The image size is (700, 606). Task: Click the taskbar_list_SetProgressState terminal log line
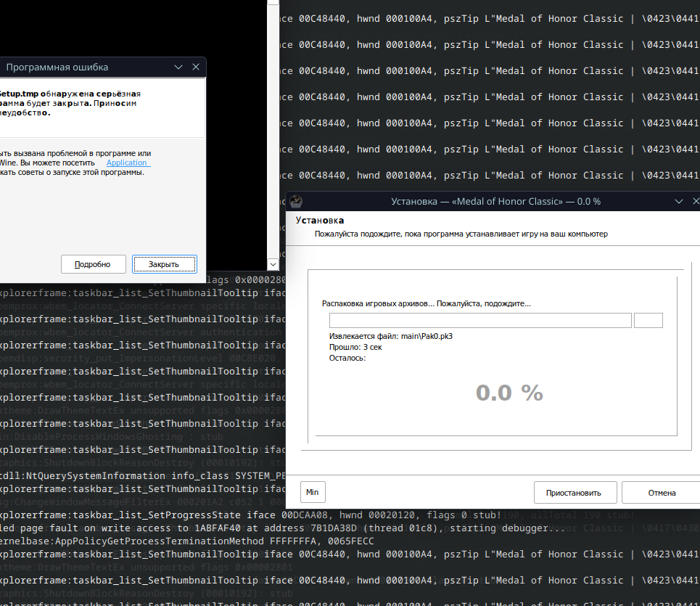tap(250, 515)
